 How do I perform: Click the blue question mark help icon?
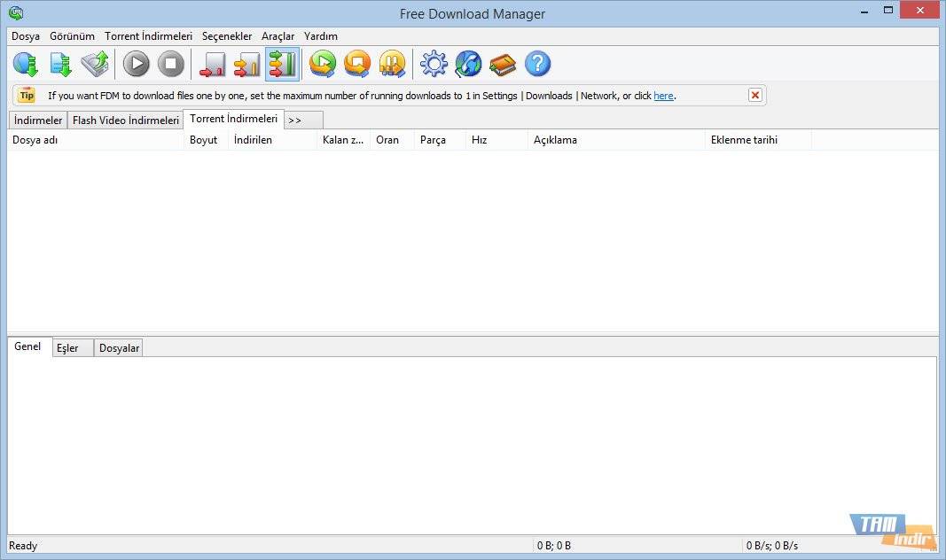[537, 64]
